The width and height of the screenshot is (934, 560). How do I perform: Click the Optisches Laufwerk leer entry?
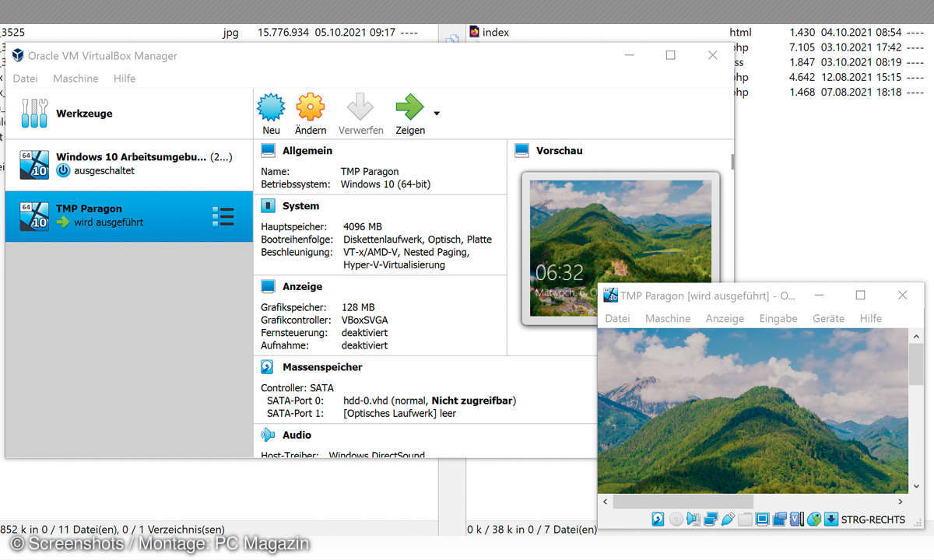[399, 413]
